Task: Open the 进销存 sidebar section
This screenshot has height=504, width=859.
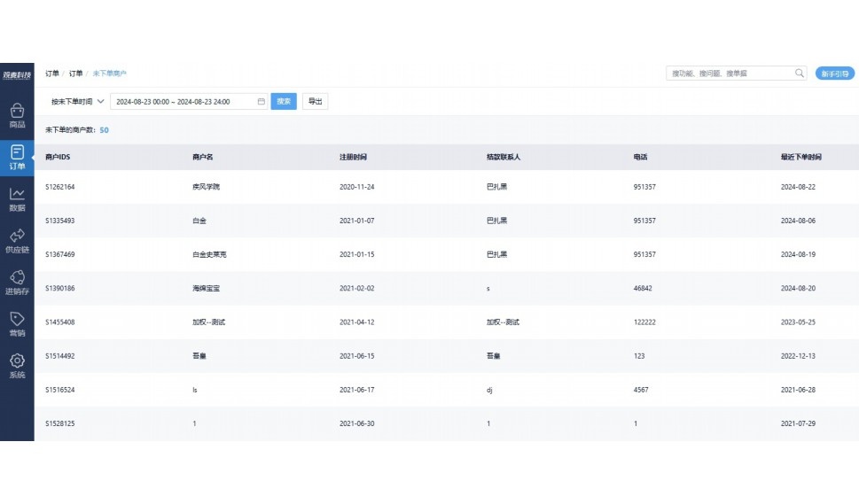Action: (x=17, y=283)
